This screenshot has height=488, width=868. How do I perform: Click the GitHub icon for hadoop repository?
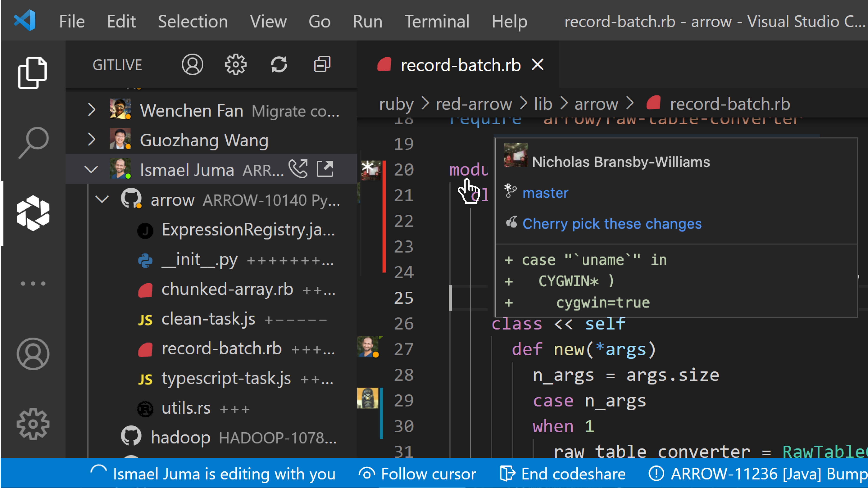[x=131, y=436]
